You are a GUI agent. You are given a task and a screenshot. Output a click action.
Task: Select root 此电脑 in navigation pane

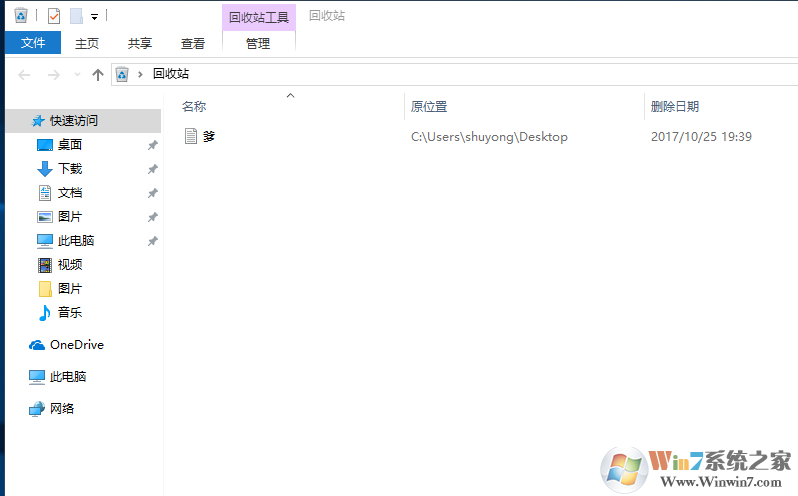click(x=68, y=377)
